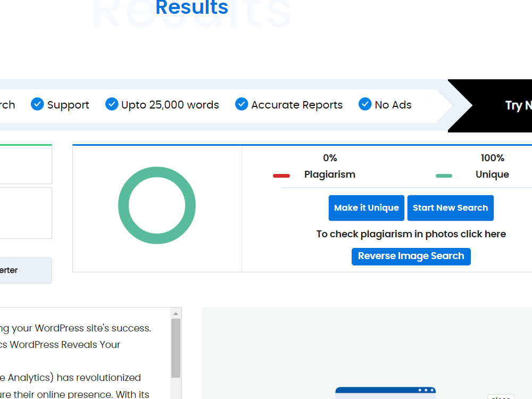
Task: Click the Plagiarism label
Action: click(x=330, y=174)
